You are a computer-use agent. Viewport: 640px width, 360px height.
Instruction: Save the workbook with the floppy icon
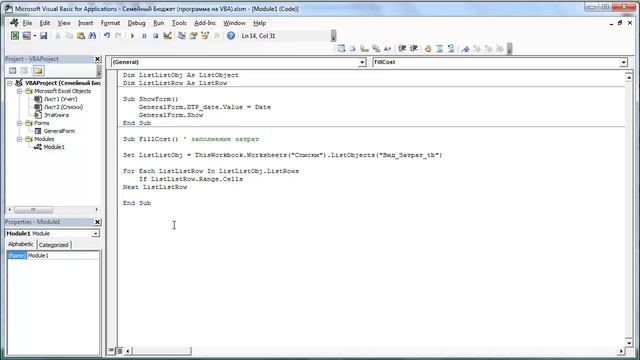(43, 36)
